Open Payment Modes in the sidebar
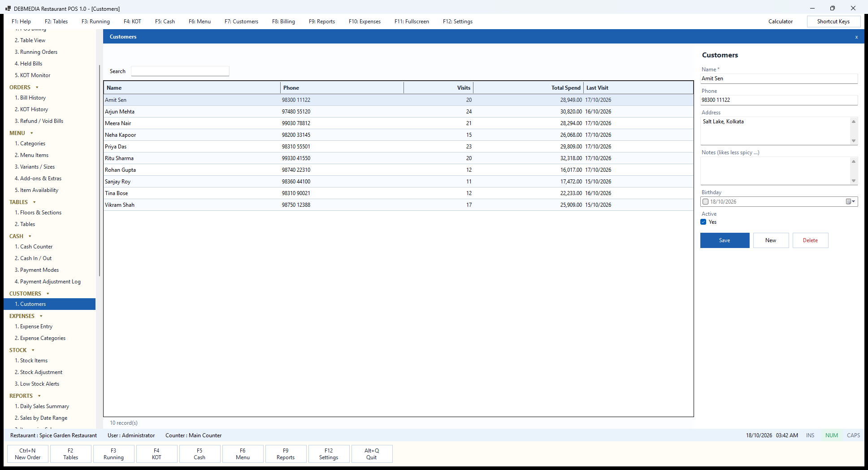868x470 pixels. click(x=37, y=270)
